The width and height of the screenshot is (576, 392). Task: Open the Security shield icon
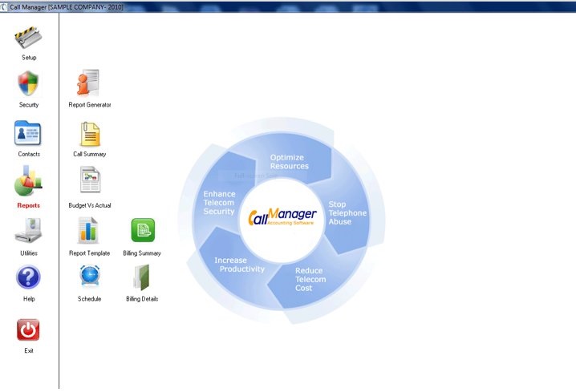click(28, 83)
